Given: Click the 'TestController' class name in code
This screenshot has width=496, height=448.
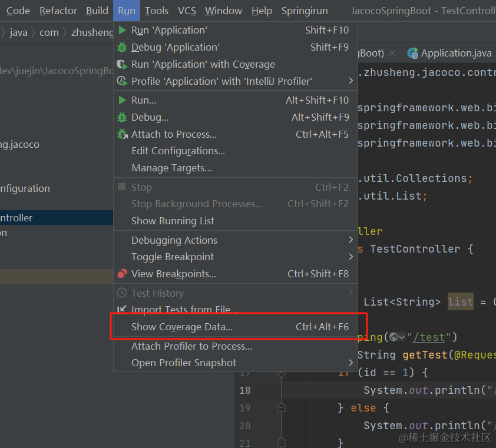Looking at the screenshot, I should [x=415, y=249].
